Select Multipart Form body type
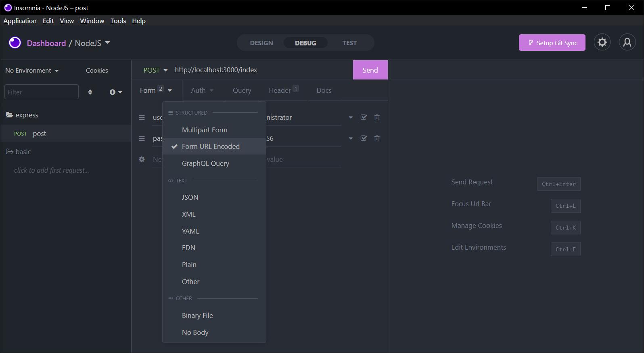644x353 pixels. pos(214,130)
